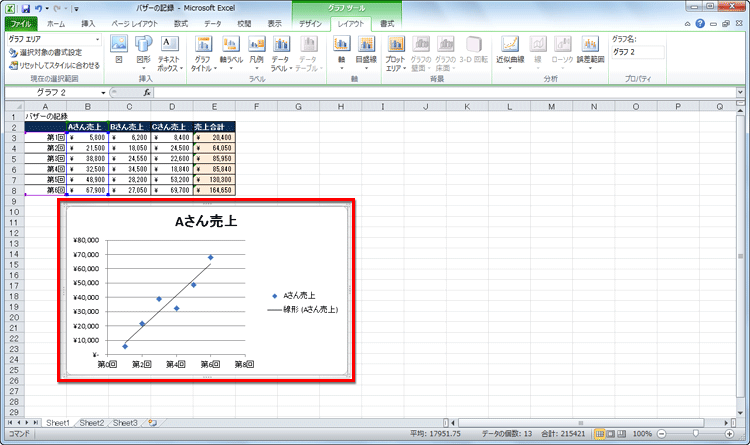Click the formula bar input area
This screenshot has width=750, height=445.
coord(445,92)
